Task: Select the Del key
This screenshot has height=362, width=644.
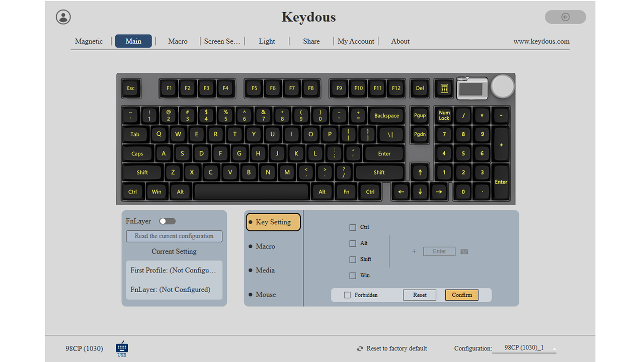Action: [x=420, y=88]
